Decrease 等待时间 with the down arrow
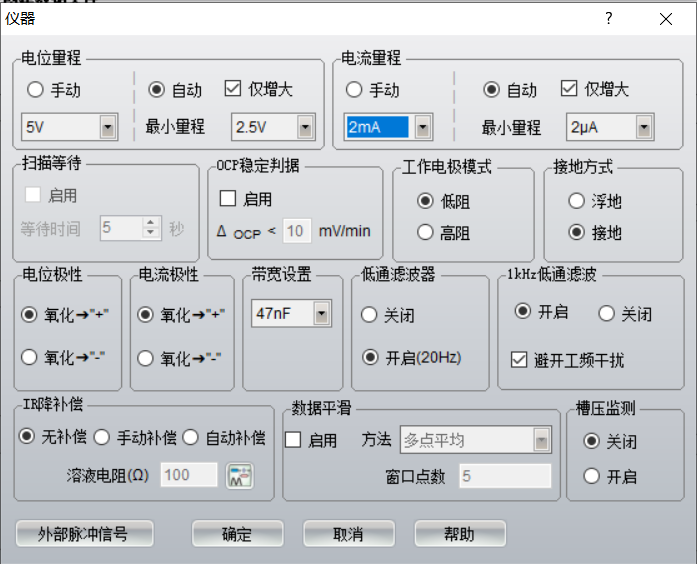Image resolution: width=697 pixels, height=564 pixels. pyautogui.click(x=151, y=233)
